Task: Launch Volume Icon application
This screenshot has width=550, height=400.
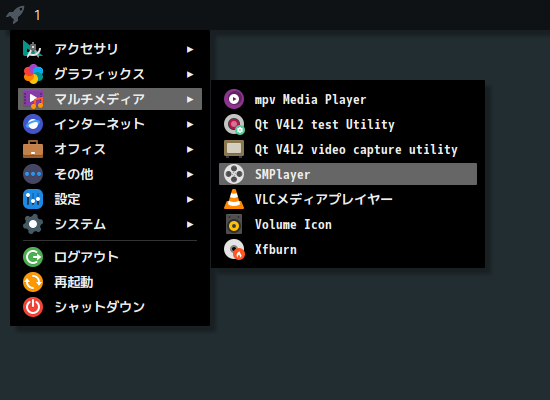Action: 348,224
